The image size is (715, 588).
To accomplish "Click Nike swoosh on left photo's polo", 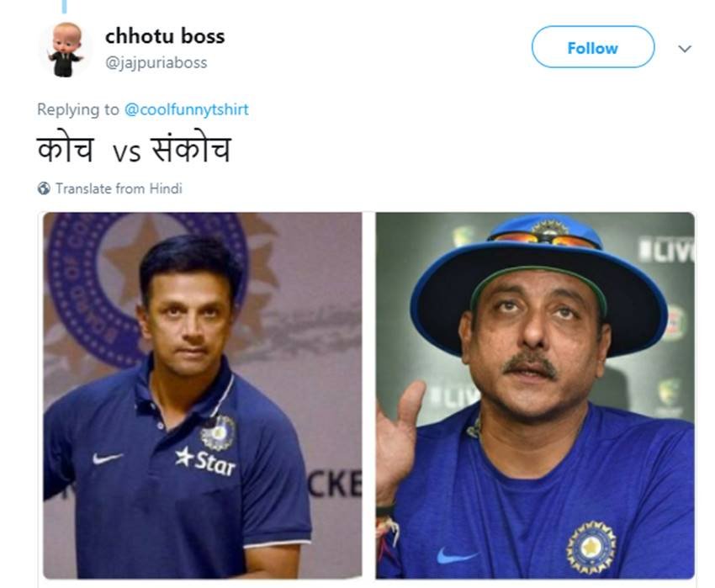I will [x=108, y=458].
